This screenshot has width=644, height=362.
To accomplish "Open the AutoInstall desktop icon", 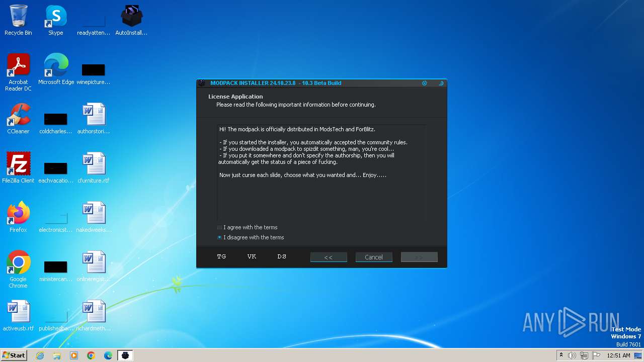I will pos(131,20).
